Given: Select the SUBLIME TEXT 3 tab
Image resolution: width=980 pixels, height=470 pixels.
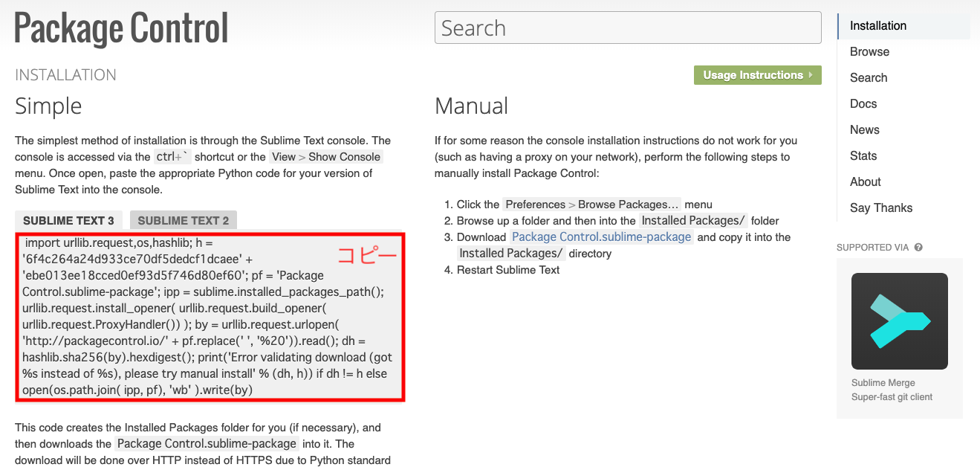Looking at the screenshot, I should pyautogui.click(x=68, y=220).
